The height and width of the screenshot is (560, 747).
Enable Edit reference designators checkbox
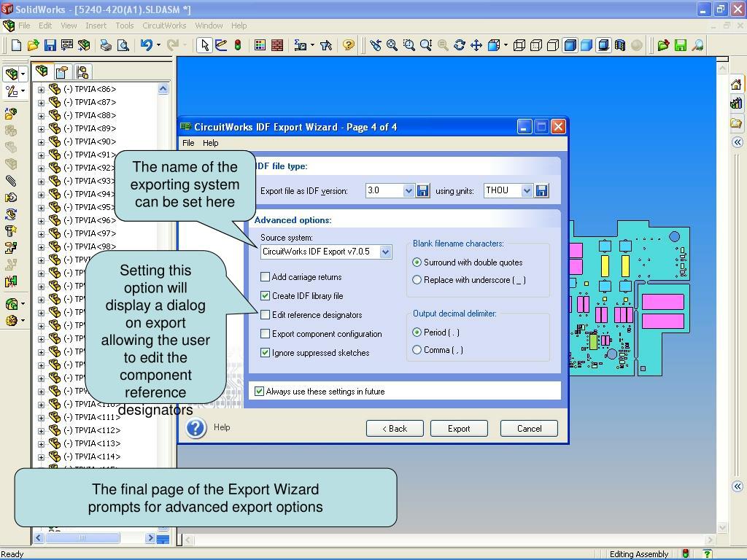point(266,315)
